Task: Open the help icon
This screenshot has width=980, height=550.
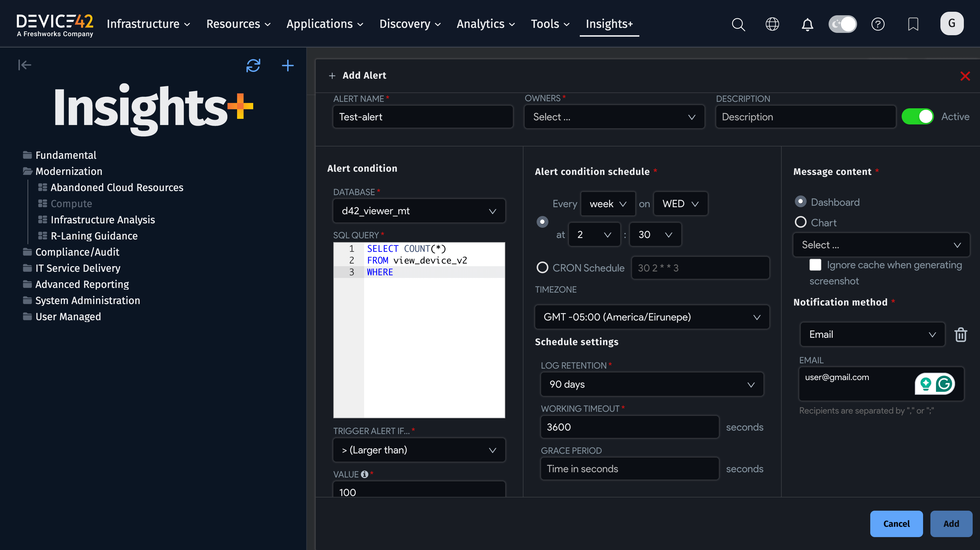Action: tap(878, 24)
